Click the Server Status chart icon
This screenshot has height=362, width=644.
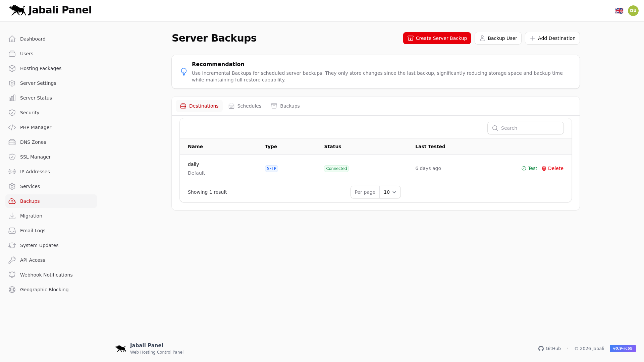(12, 98)
